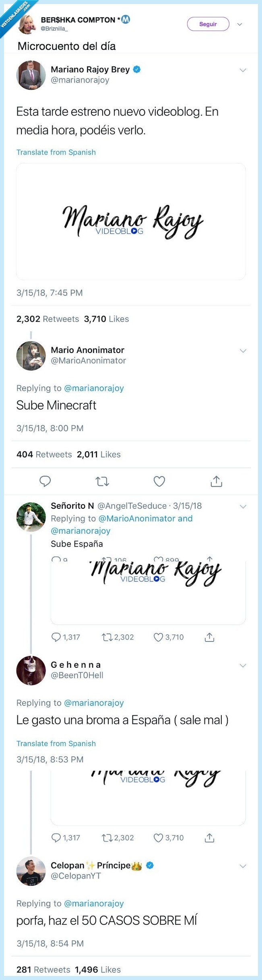
Task: Click reply icon showing 1,317 under Señorito N
Action: coord(56,637)
